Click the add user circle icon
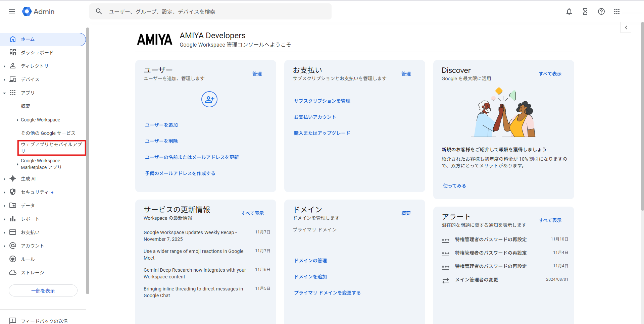 (209, 99)
